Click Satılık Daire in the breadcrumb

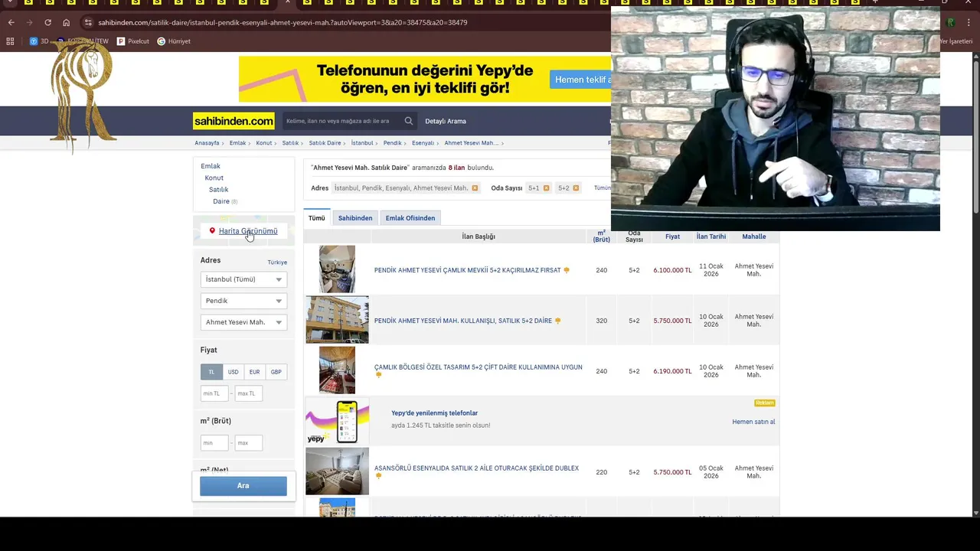tap(325, 143)
